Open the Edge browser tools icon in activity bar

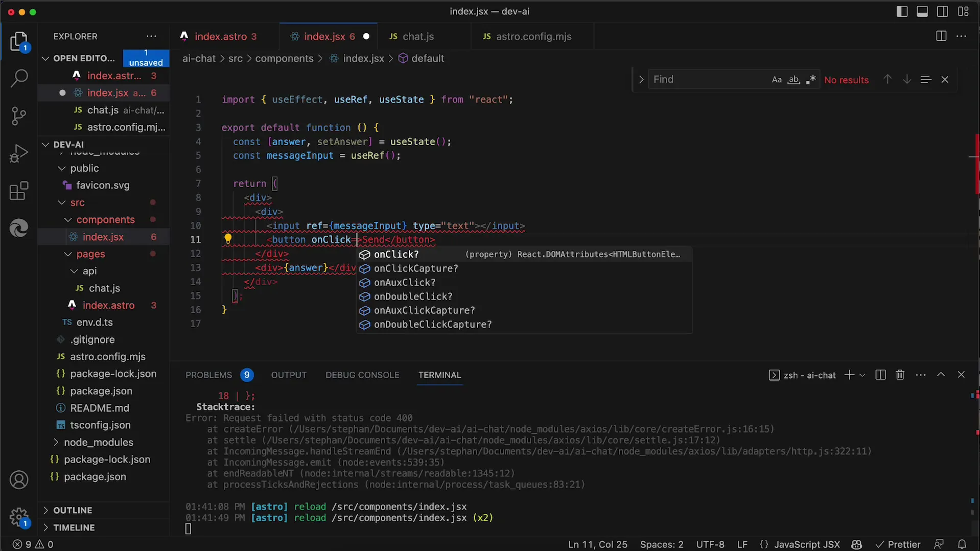point(19,228)
